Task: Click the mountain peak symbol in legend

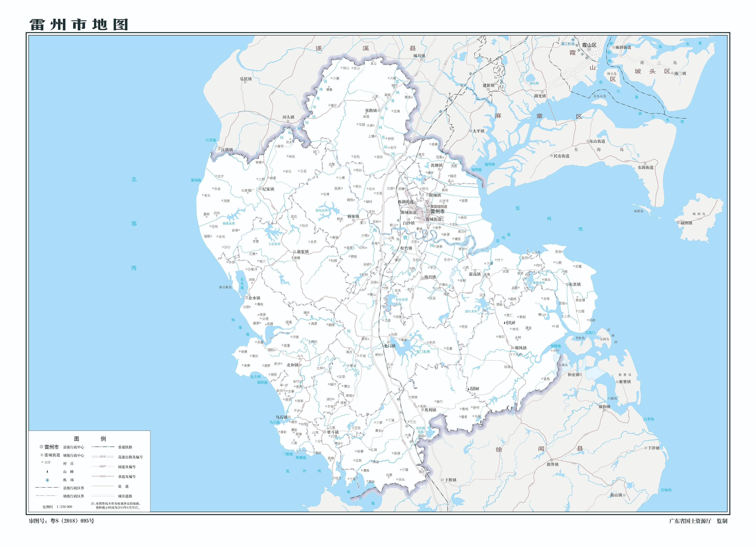Action: pos(47,472)
